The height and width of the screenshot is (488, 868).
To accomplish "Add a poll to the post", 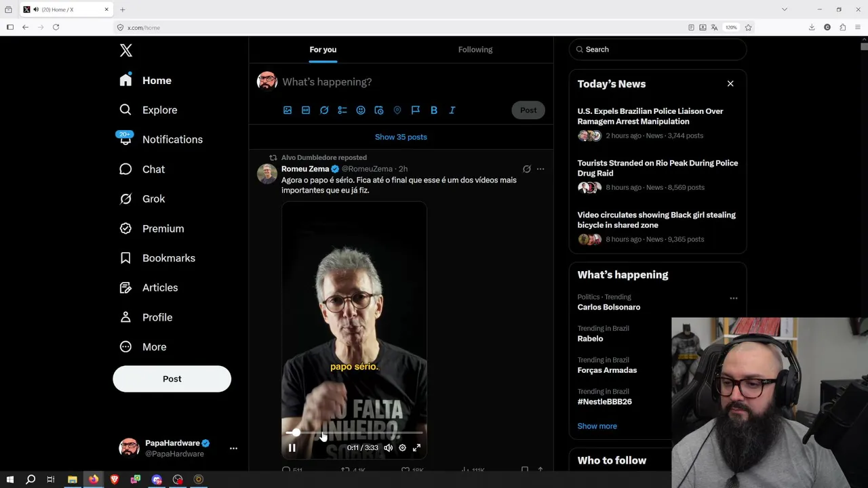I will pyautogui.click(x=342, y=110).
